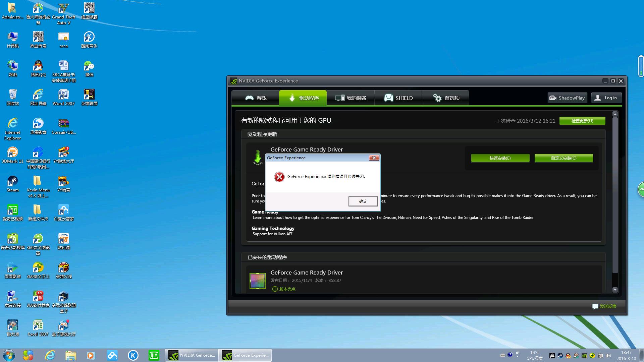Close the GeForce Experience error dialog

pos(374,158)
